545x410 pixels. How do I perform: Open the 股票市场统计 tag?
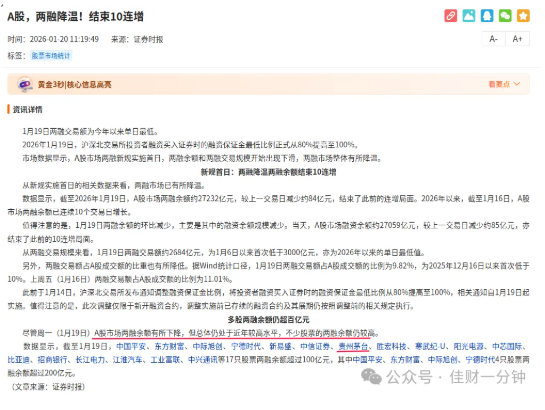coord(51,56)
